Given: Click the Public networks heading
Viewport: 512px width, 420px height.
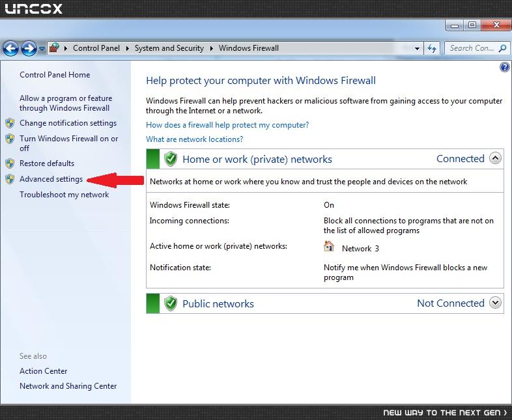Looking at the screenshot, I should click(218, 304).
